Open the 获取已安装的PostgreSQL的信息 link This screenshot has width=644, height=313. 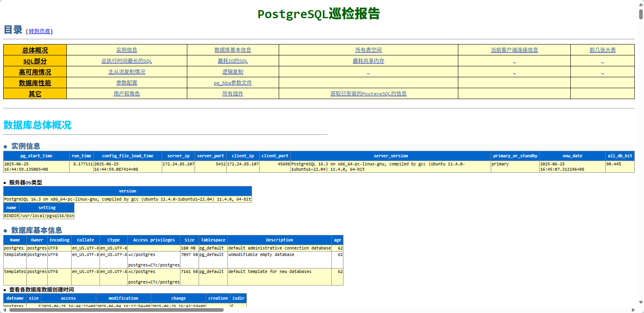click(x=368, y=93)
